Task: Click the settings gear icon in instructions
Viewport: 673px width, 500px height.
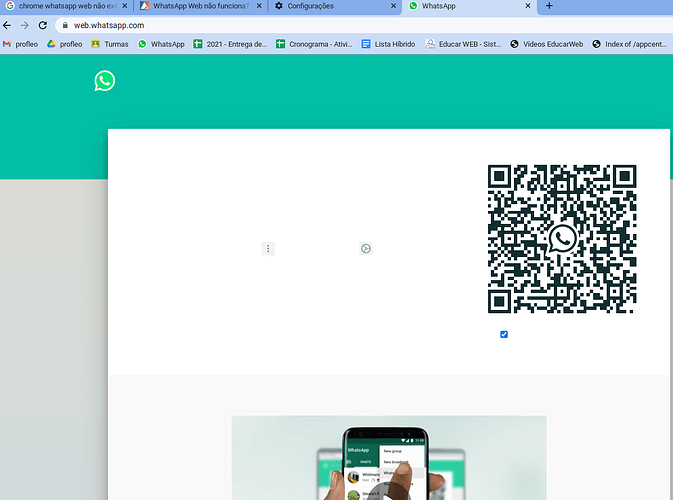Action: (366, 248)
